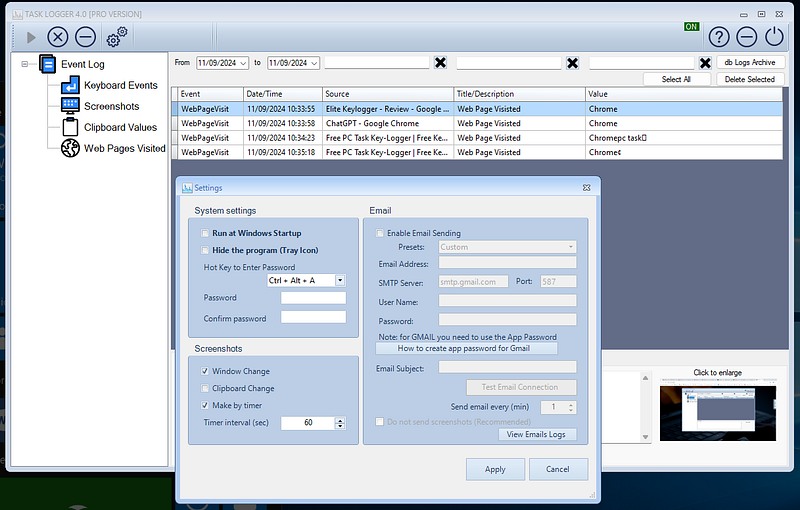800x510 pixels.
Task: Click the stop (circled X) toolbar icon
Action: click(58, 37)
